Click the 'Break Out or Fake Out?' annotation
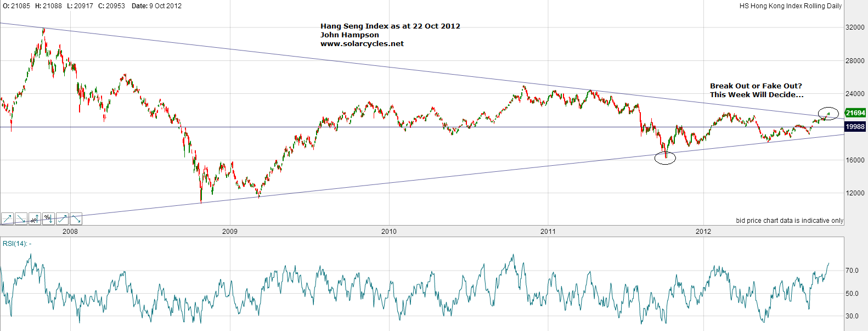 [756, 86]
